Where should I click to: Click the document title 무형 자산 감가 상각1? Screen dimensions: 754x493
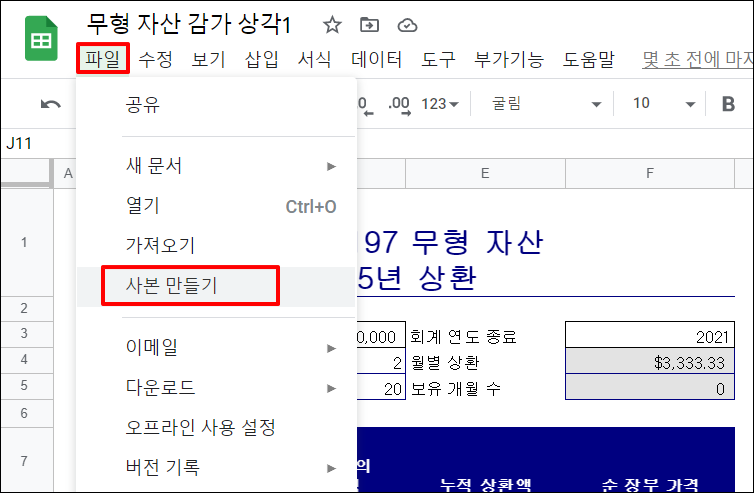tap(196, 25)
